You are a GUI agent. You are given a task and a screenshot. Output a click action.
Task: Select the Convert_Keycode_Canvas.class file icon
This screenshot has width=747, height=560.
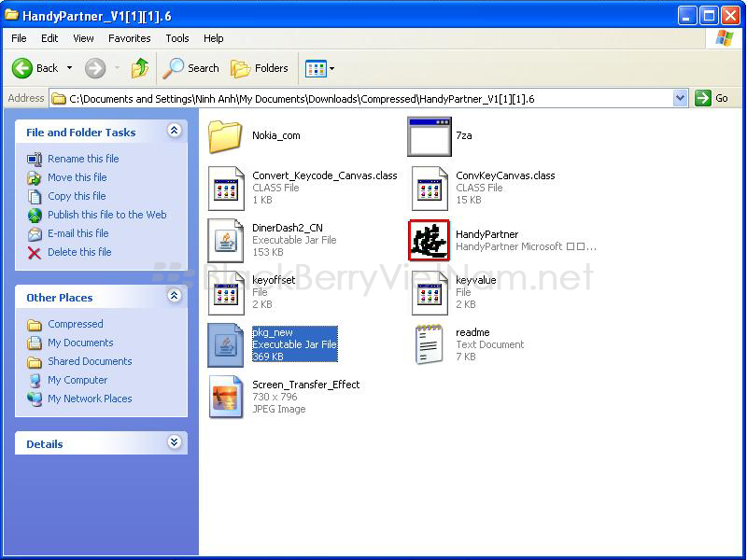click(x=226, y=189)
